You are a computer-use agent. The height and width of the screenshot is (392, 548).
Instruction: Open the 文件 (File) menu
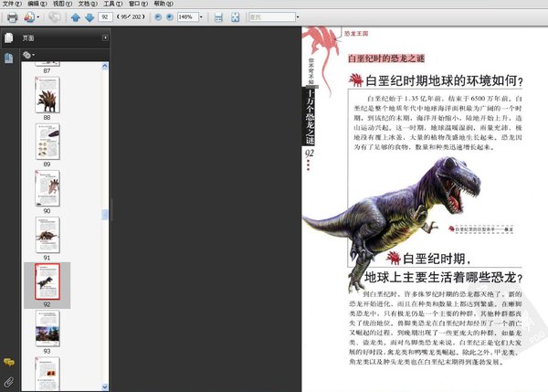click(11, 4)
